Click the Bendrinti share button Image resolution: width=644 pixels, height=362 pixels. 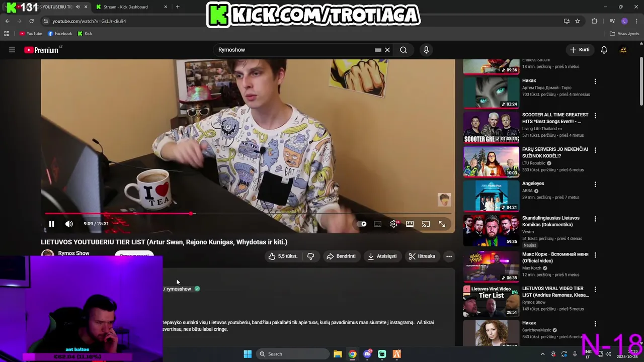click(x=341, y=256)
